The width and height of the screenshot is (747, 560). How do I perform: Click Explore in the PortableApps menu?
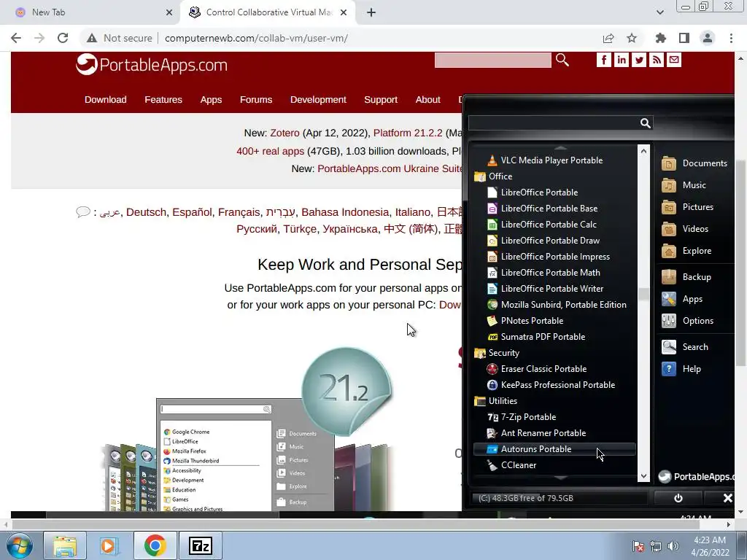[686, 251]
